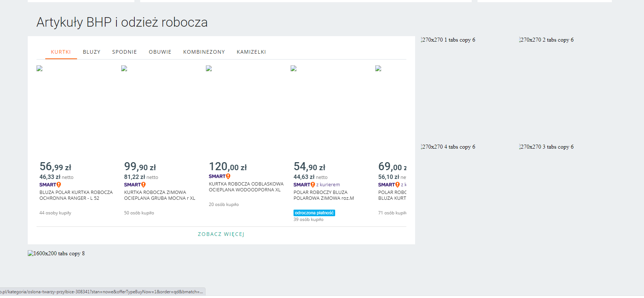Select the KOMBINEZONY tab
The image size is (644, 298).
coord(204,52)
